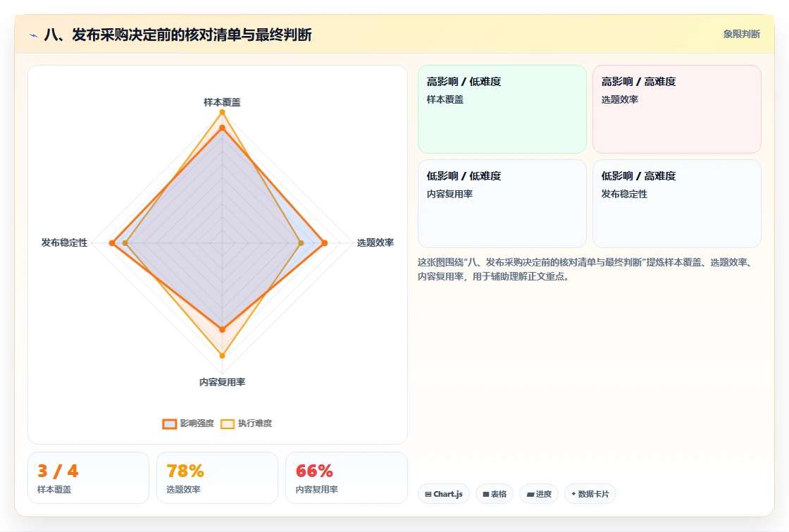
Task: Click the 发布稳定性 radar axis label
Action: [64, 242]
